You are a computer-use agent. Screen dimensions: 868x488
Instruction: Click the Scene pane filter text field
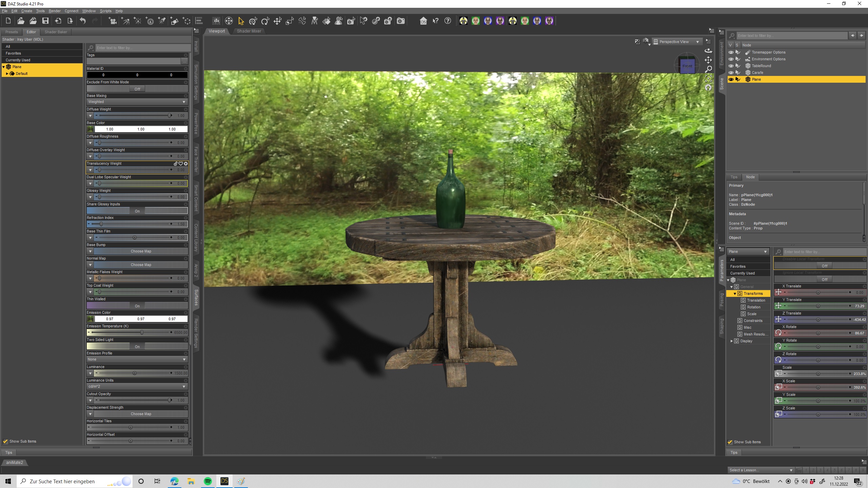pos(792,36)
